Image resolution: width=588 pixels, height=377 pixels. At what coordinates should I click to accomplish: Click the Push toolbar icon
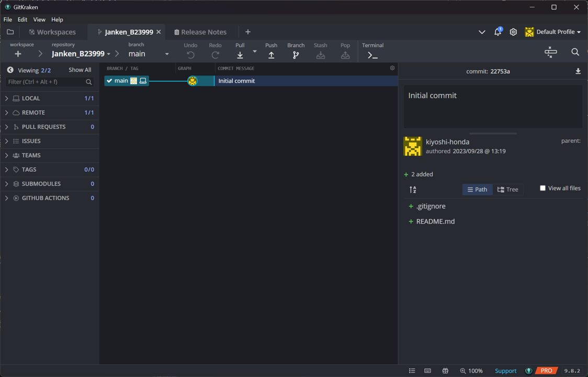point(271,55)
